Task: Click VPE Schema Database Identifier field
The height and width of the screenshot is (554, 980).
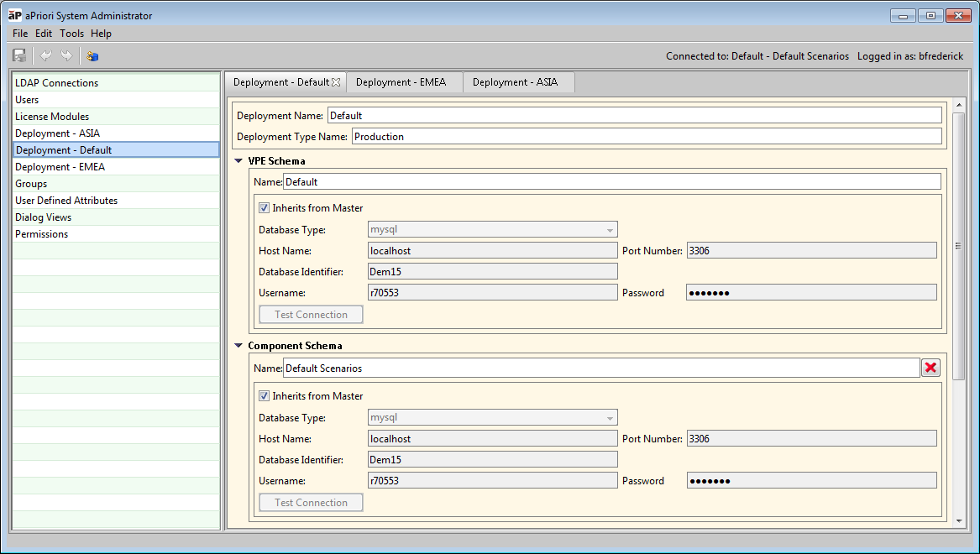Action: pyautogui.click(x=492, y=271)
